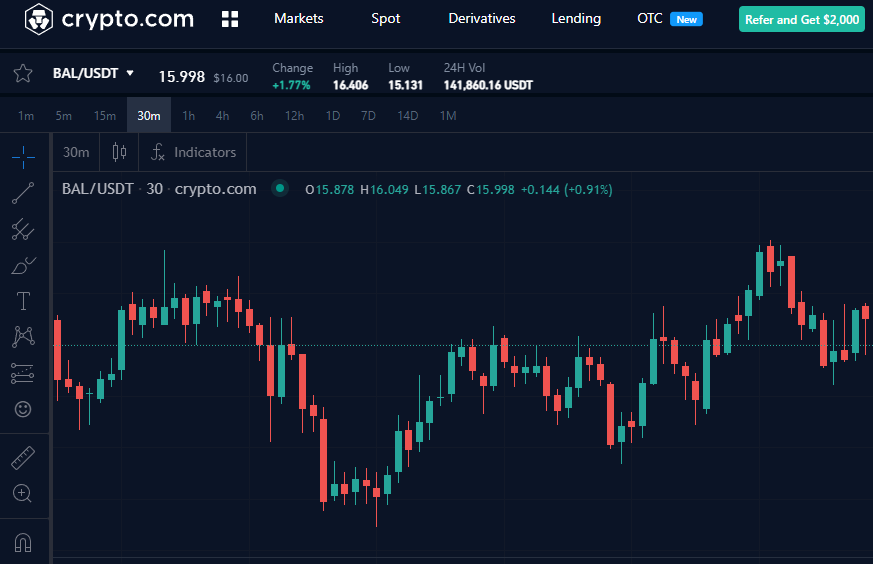This screenshot has height=564, width=873.
Task: Open the OTC menu item
Action: 650,18
